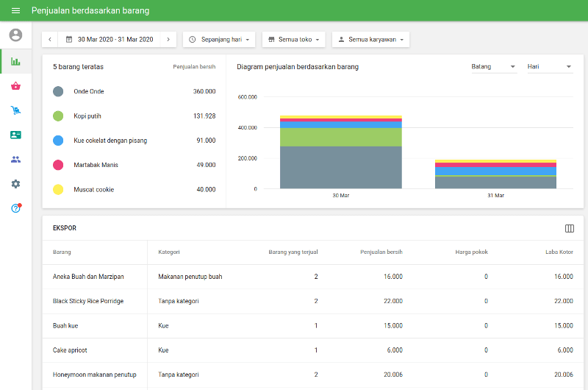The image size is (588, 390).
Task: Go to the next date period
Action: point(168,39)
